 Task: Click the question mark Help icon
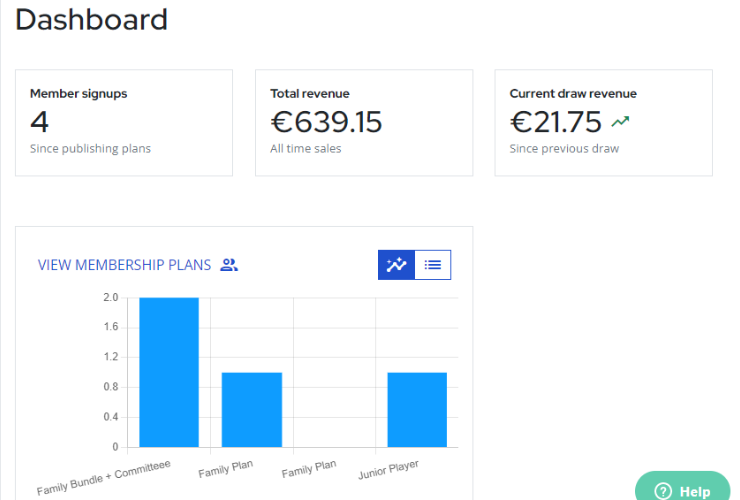pos(663,491)
